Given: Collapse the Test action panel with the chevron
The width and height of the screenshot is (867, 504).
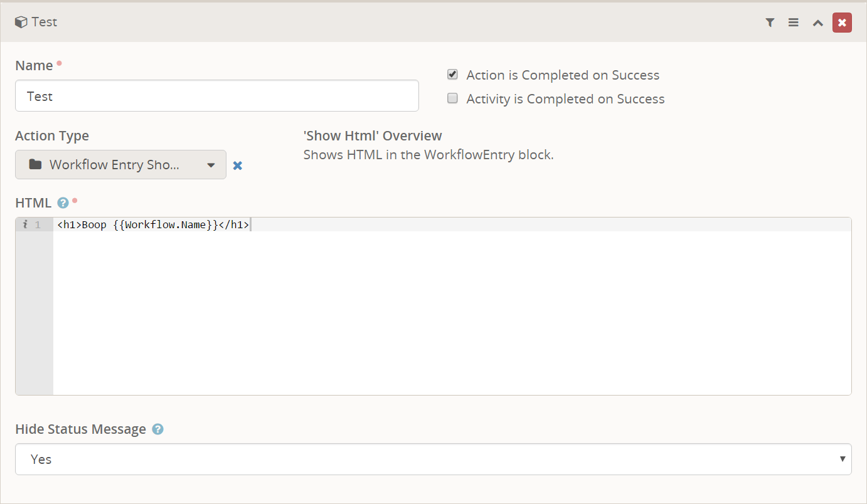Looking at the screenshot, I should tap(817, 23).
